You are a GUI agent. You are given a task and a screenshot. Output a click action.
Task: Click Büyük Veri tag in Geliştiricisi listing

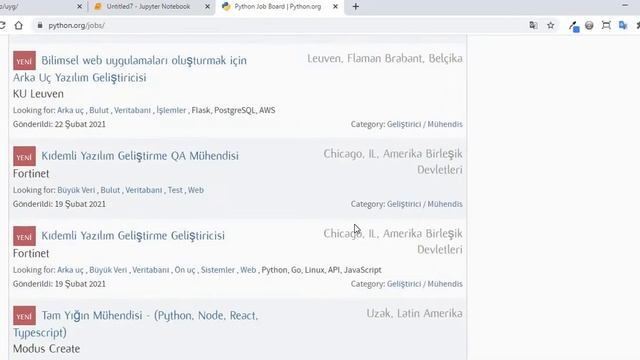(108, 270)
